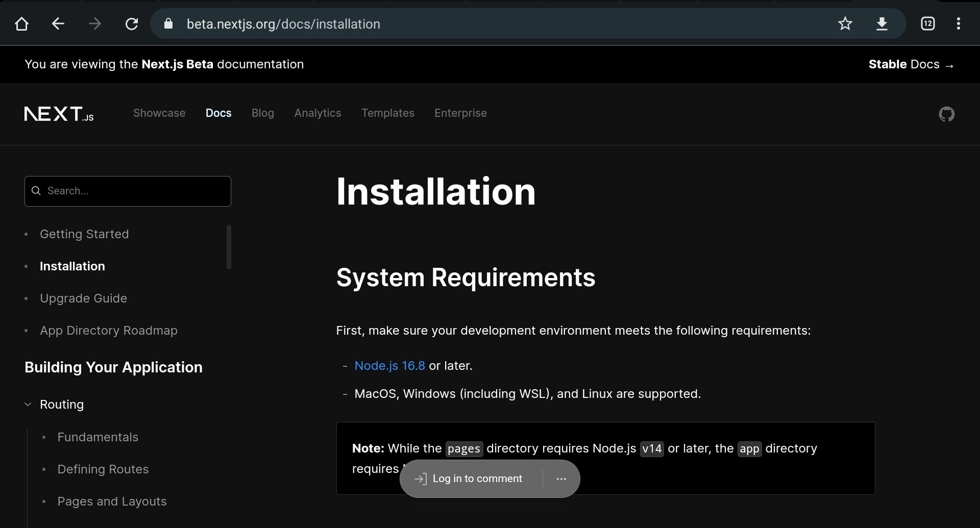The width and height of the screenshot is (980, 528).
Task: Open Defining Routes under Routing
Action: click(x=103, y=469)
